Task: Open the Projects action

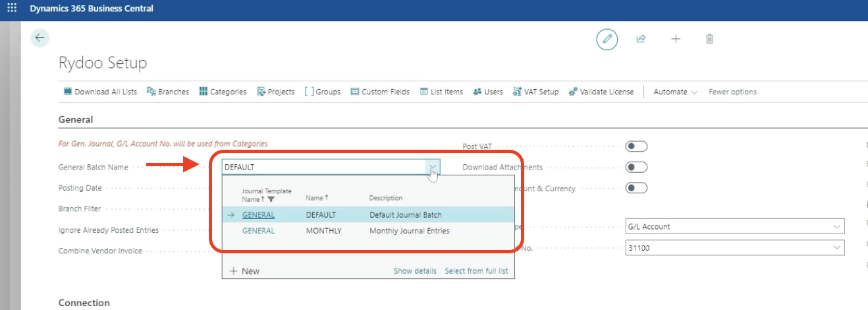Action: (x=276, y=92)
